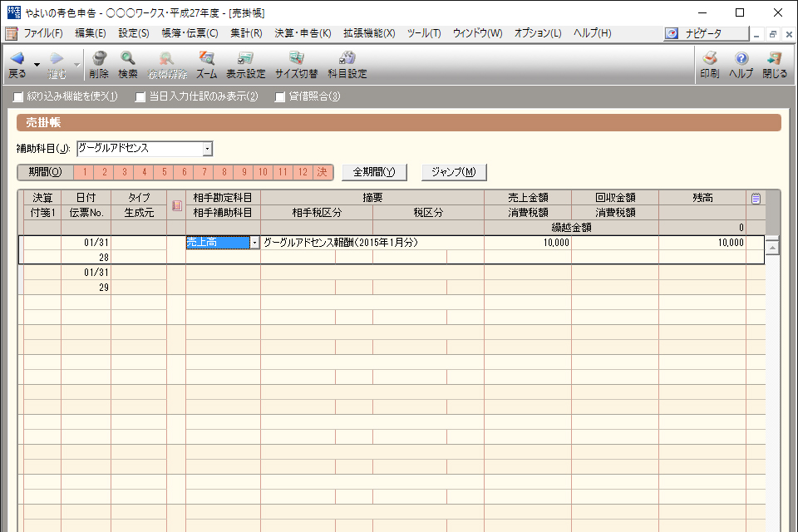This screenshot has height=532, width=798.
Task: Open the ツール menu
Action: (x=424, y=33)
